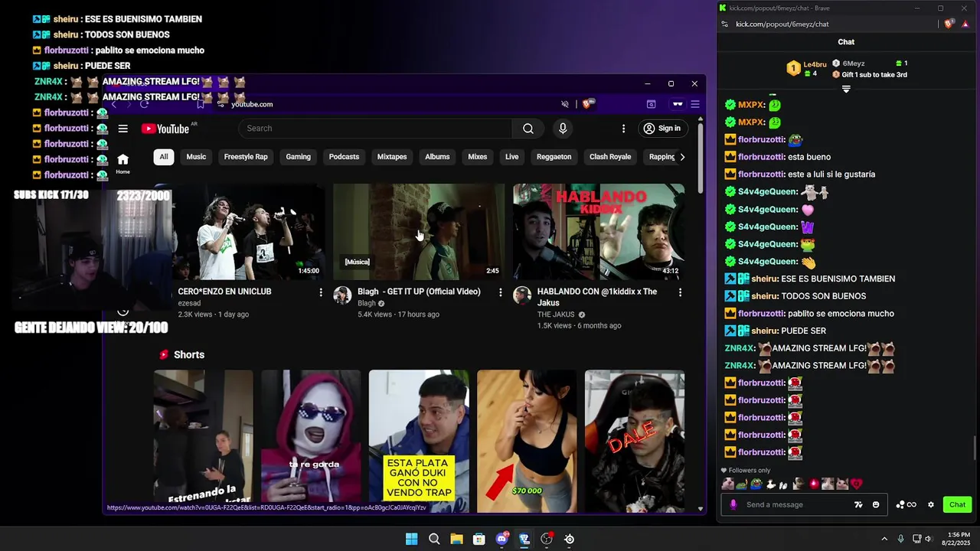Screen dimensions: 980x551
Task: Click Le4bru in gift leaderboard
Action: pos(815,64)
